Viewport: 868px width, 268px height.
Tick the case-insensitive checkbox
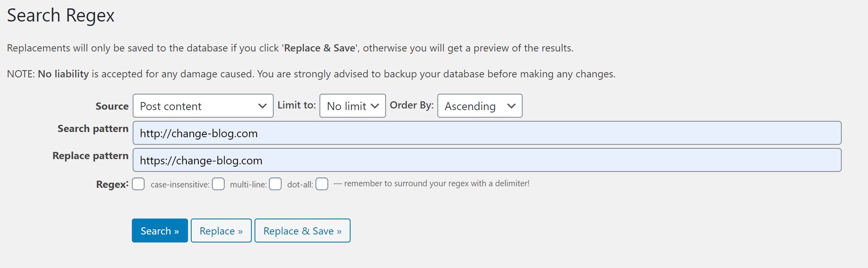click(x=218, y=184)
